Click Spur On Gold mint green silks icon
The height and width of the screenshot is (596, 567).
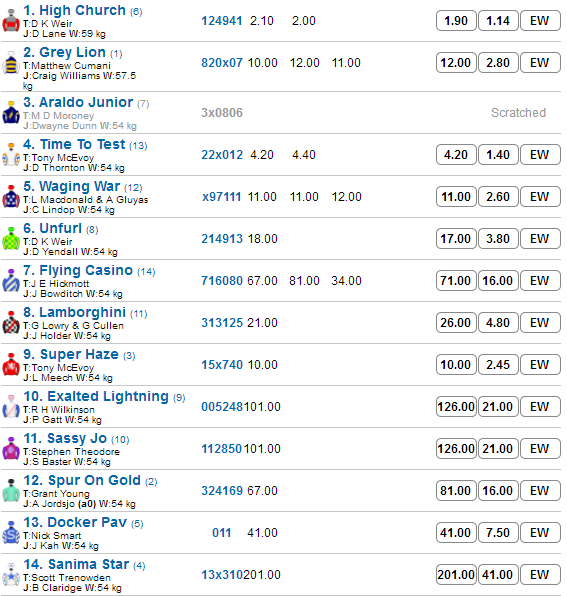point(11,491)
